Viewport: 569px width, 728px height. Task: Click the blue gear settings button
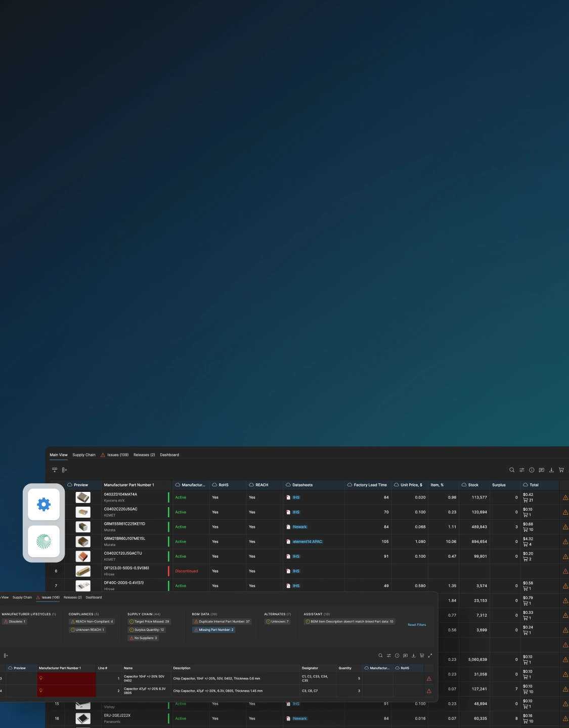[x=43, y=504]
